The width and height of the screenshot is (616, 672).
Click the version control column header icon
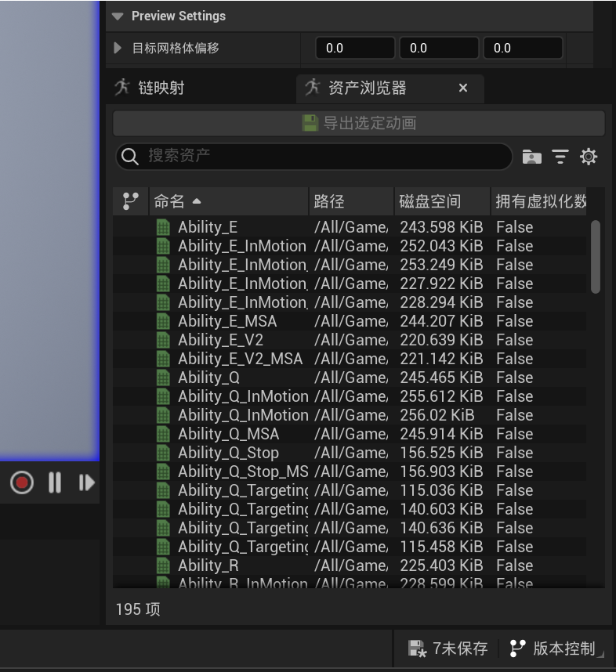(x=131, y=201)
